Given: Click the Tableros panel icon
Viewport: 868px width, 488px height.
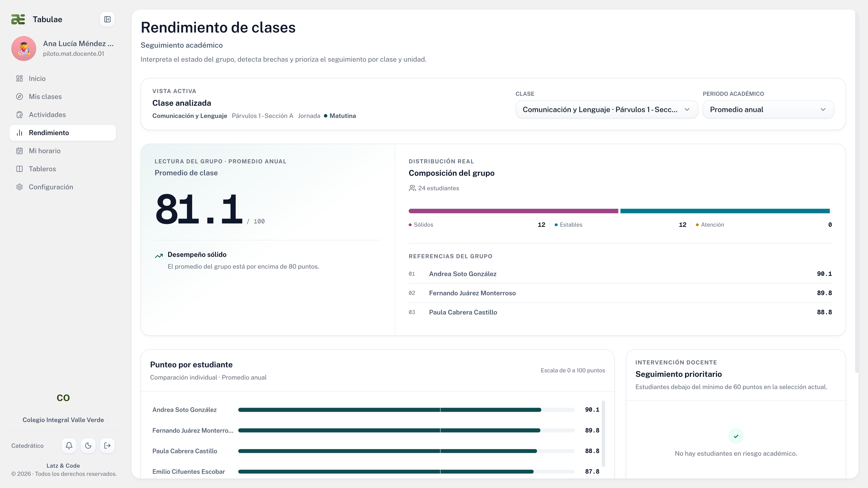Looking at the screenshot, I should (20, 169).
